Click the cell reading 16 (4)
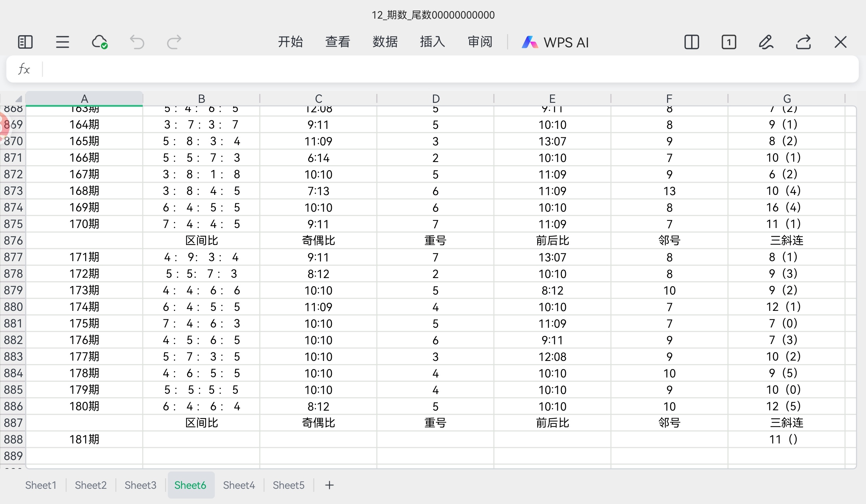The height and width of the screenshot is (504, 866). coord(787,207)
